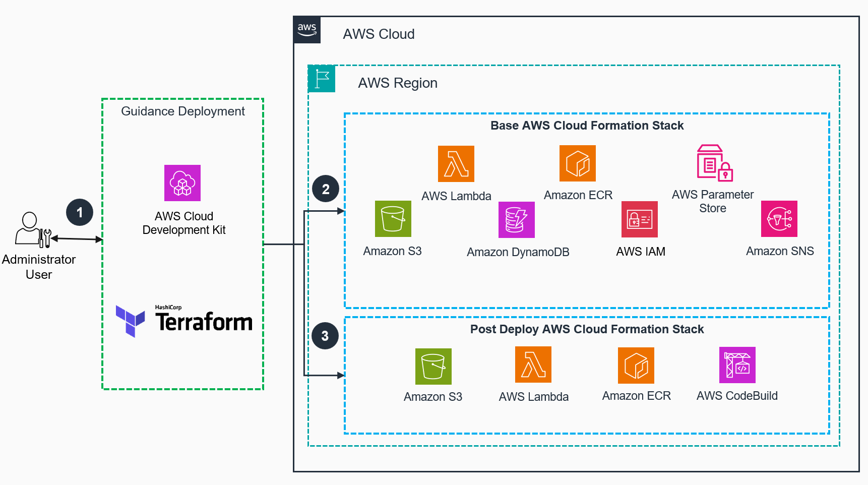Click the Amazon S3 icon in Post Deploy stack
Screen dimensions: 868x485
pyautogui.click(x=433, y=367)
